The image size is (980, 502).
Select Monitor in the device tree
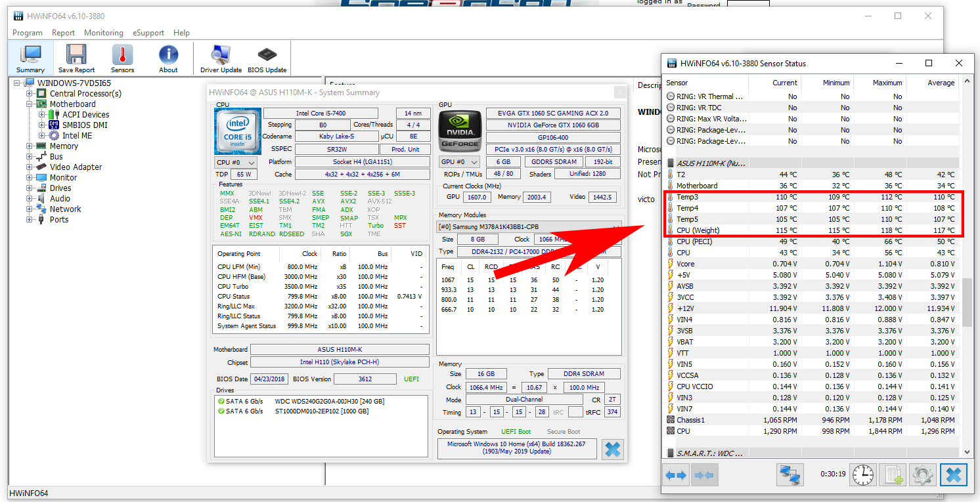(63, 178)
